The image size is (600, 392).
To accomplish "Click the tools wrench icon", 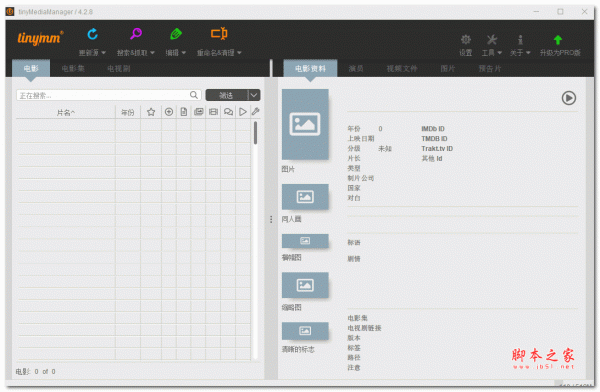I will (492, 39).
